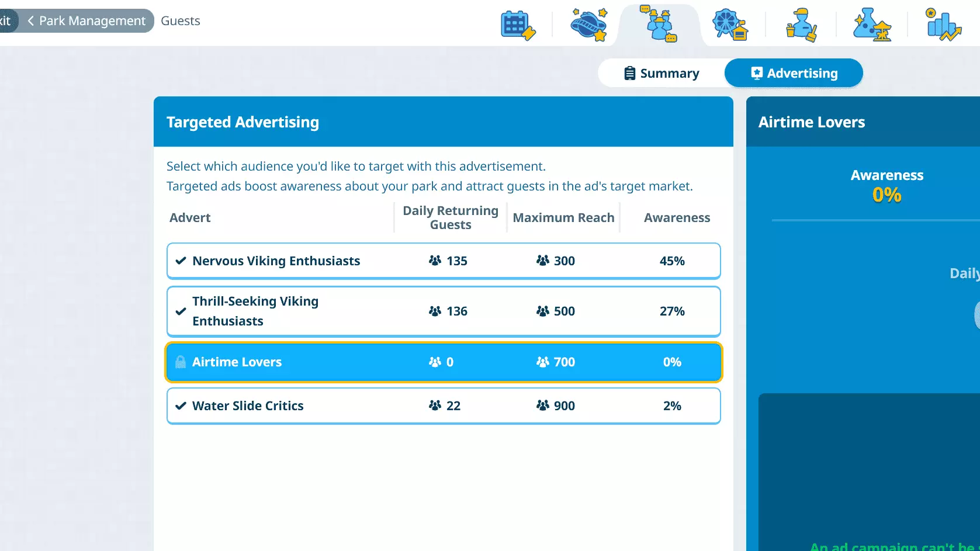The width and height of the screenshot is (980, 551).
Task: Open the research flask icon
Action: (x=872, y=25)
